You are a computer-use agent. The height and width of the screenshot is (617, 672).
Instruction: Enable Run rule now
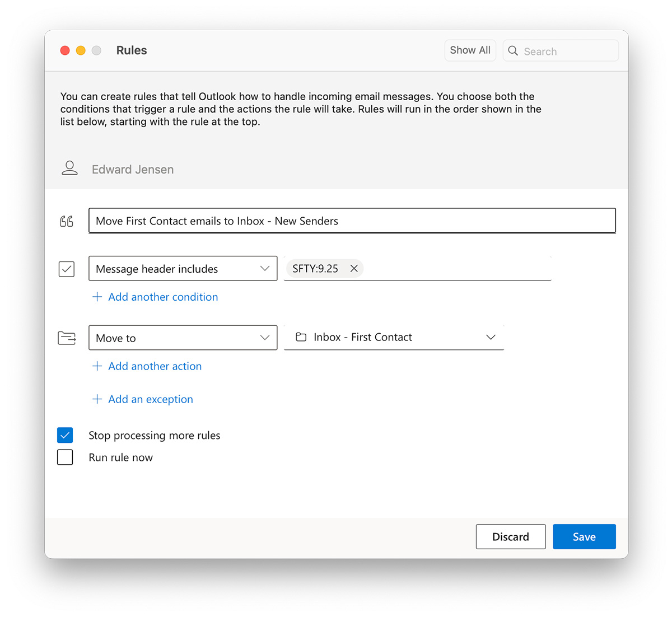click(x=65, y=457)
